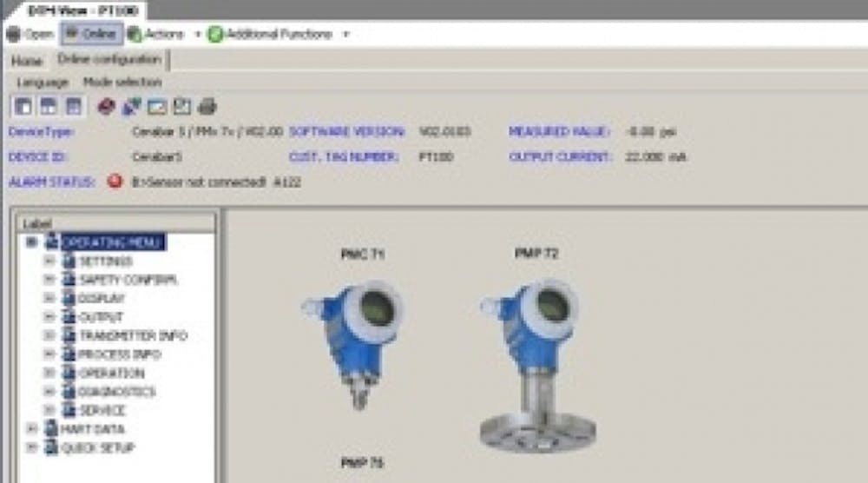The image size is (868, 483).
Task: Select HART DATA in the tree
Action: tap(93, 429)
